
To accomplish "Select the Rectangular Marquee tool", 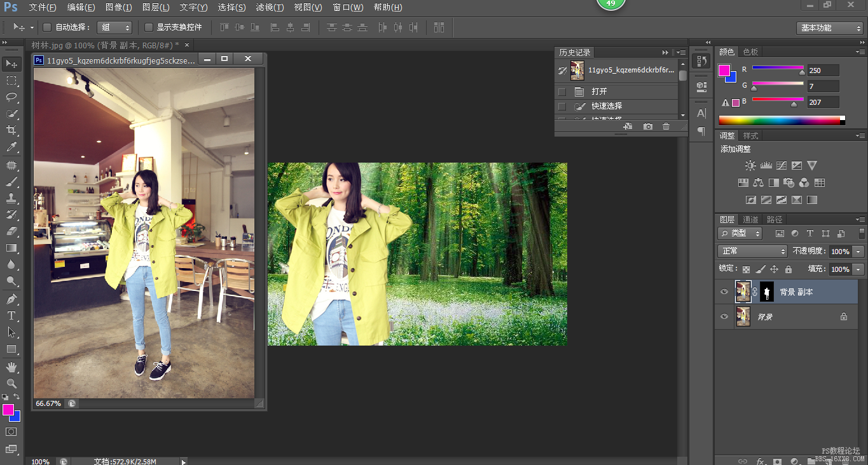I will 11,81.
